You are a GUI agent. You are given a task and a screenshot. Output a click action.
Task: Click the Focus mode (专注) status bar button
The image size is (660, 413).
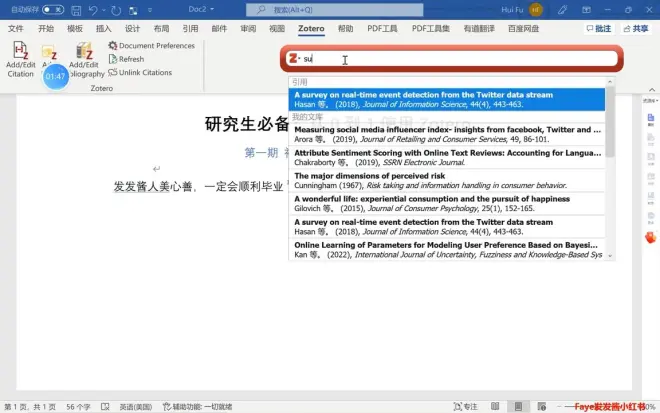(466, 407)
